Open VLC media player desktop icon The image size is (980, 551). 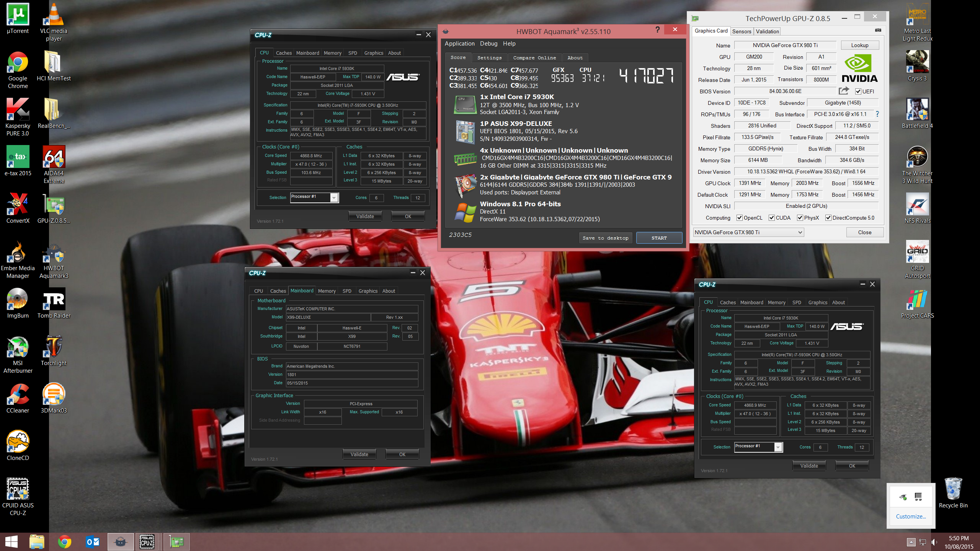54,21
